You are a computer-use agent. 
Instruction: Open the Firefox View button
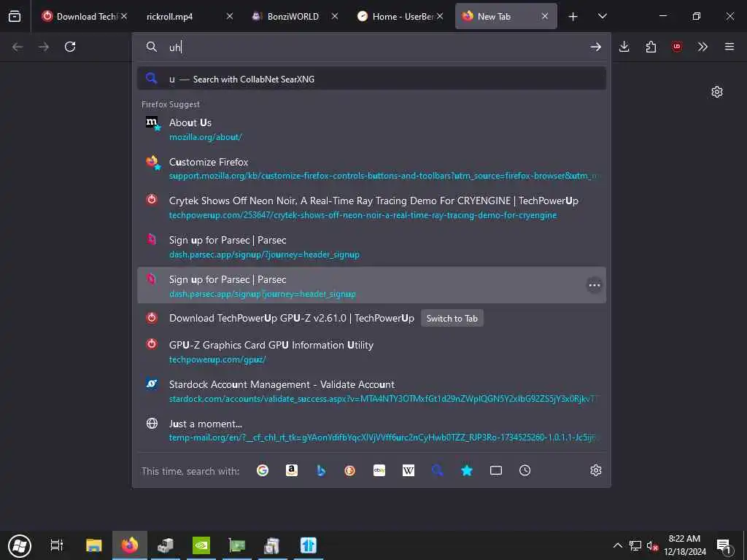[15, 16]
